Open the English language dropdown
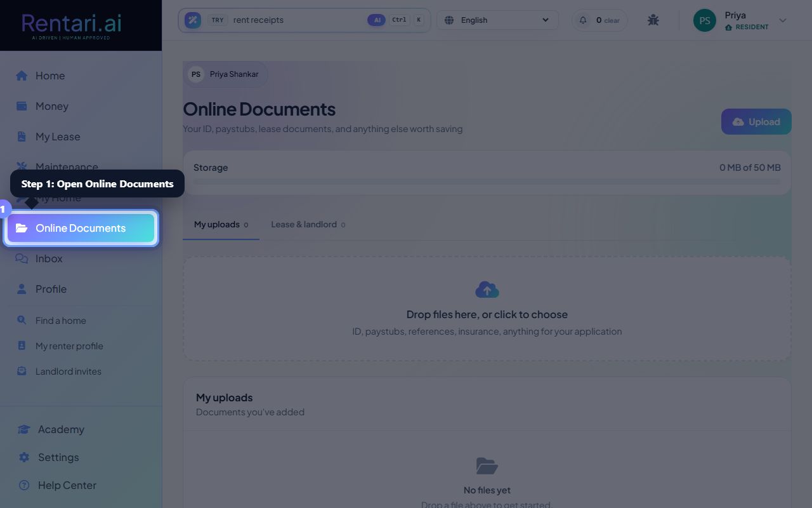812x508 pixels. click(x=497, y=20)
